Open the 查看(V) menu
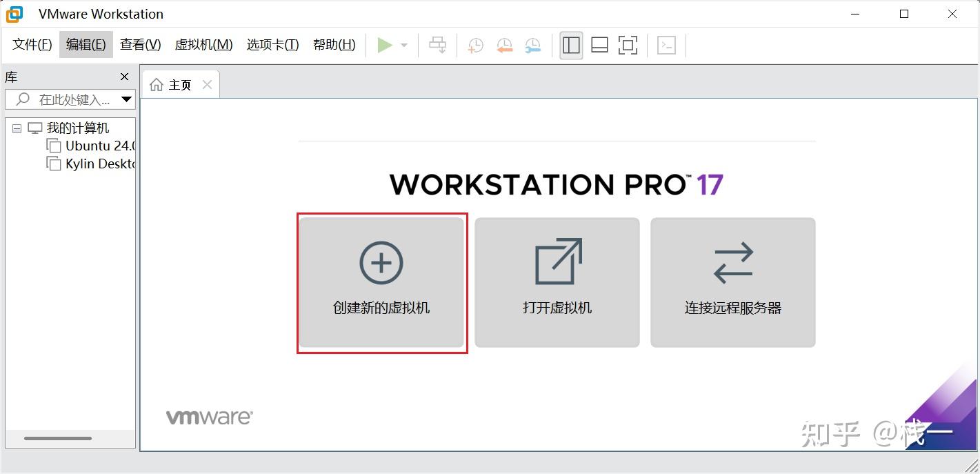This screenshot has width=980, height=474. pos(141,45)
